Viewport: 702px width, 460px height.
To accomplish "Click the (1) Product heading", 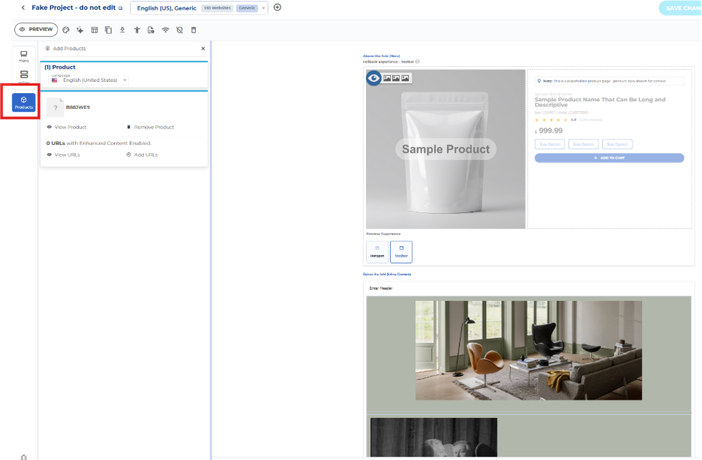I will (x=60, y=67).
